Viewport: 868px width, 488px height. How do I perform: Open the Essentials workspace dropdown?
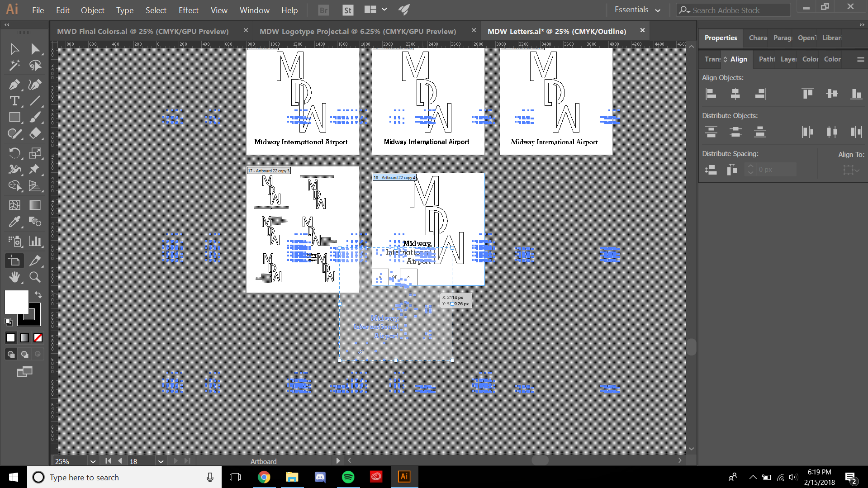(637, 9)
